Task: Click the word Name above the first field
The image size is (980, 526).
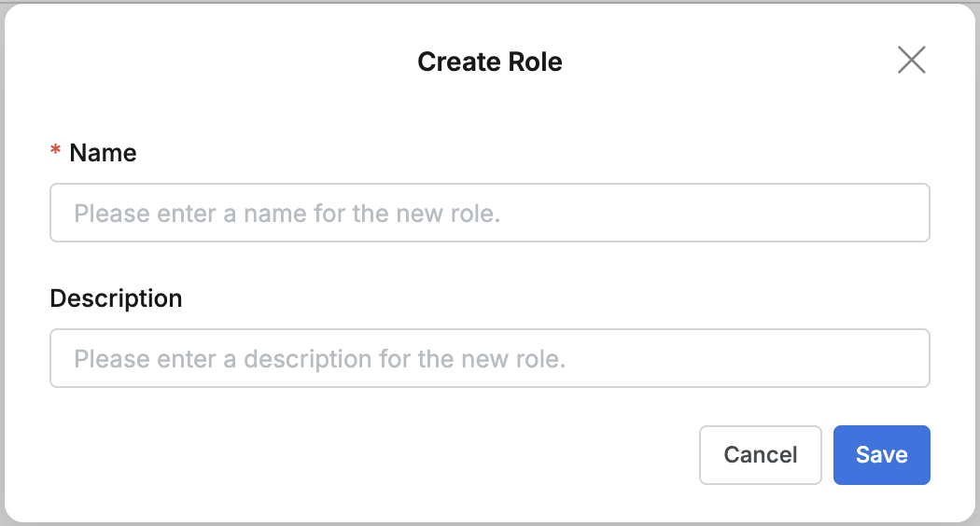Action: [x=103, y=153]
